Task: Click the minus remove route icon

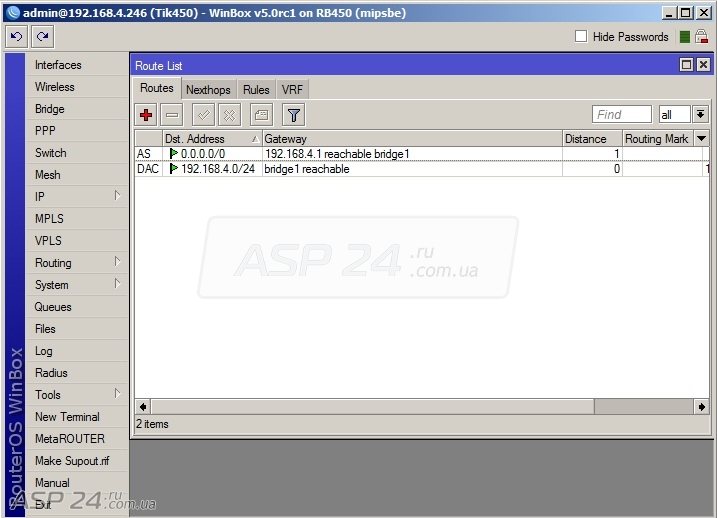Action: tap(172, 115)
